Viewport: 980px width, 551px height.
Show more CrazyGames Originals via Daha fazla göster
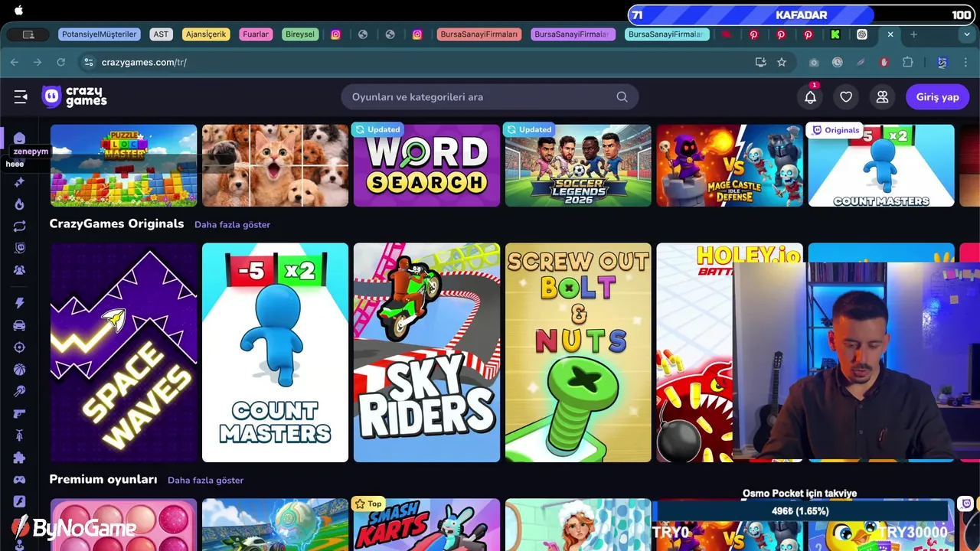(232, 224)
